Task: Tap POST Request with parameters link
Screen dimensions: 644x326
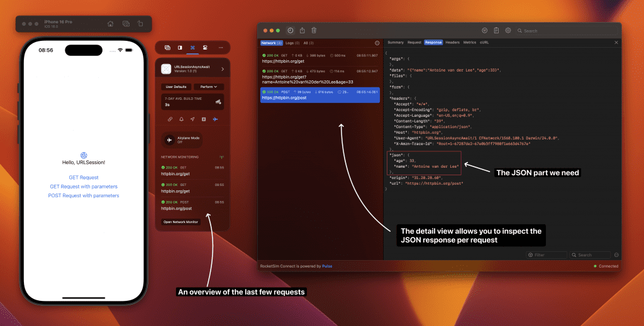Action: tap(84, 195)
